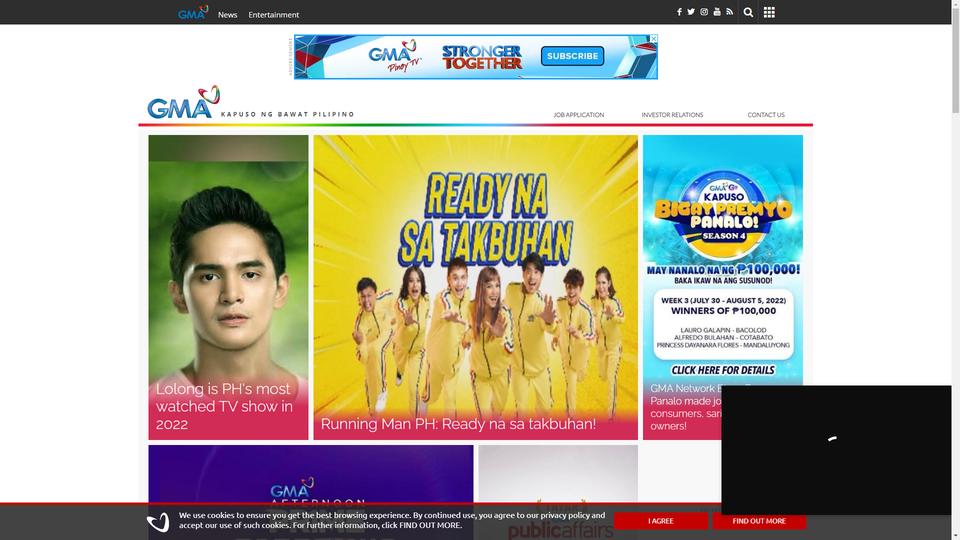Open the Facebook icon in top bar

pos(679,12)
